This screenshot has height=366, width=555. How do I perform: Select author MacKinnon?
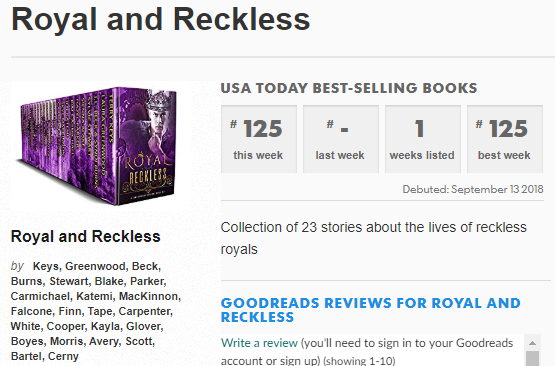pyautogui.click(x=149, y=296)
